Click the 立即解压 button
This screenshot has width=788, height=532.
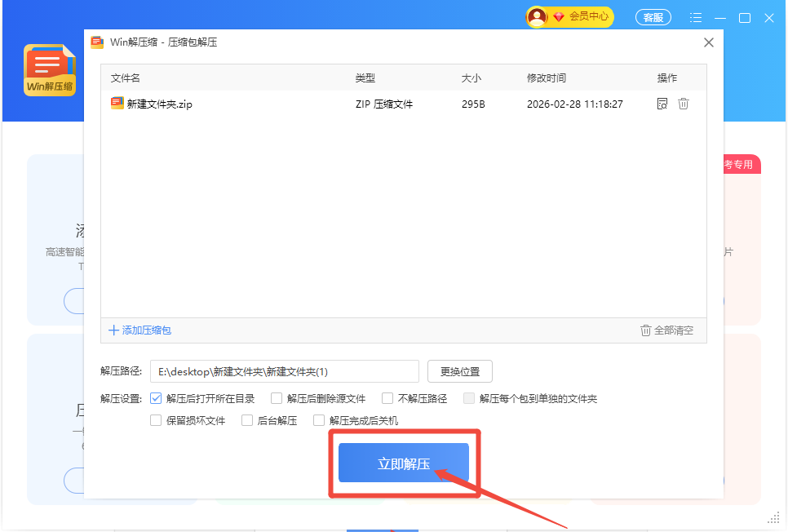point(403,463)
